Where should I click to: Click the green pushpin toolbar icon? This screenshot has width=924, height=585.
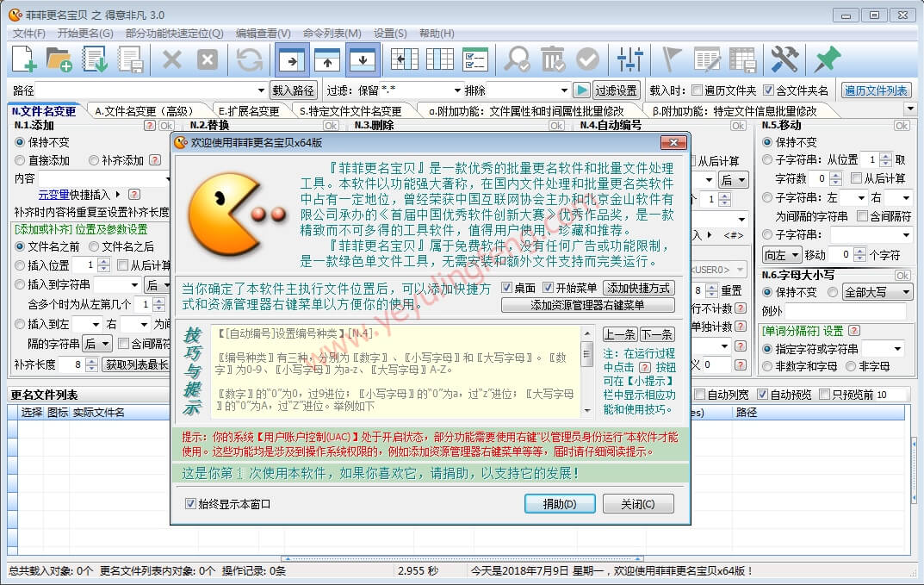tap(827, 59)
